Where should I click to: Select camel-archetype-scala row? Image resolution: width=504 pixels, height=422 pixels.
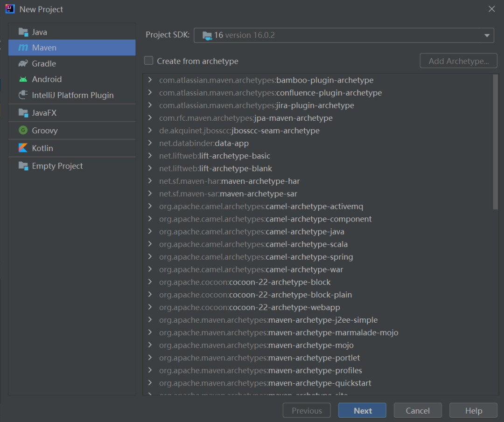[318, 244]
